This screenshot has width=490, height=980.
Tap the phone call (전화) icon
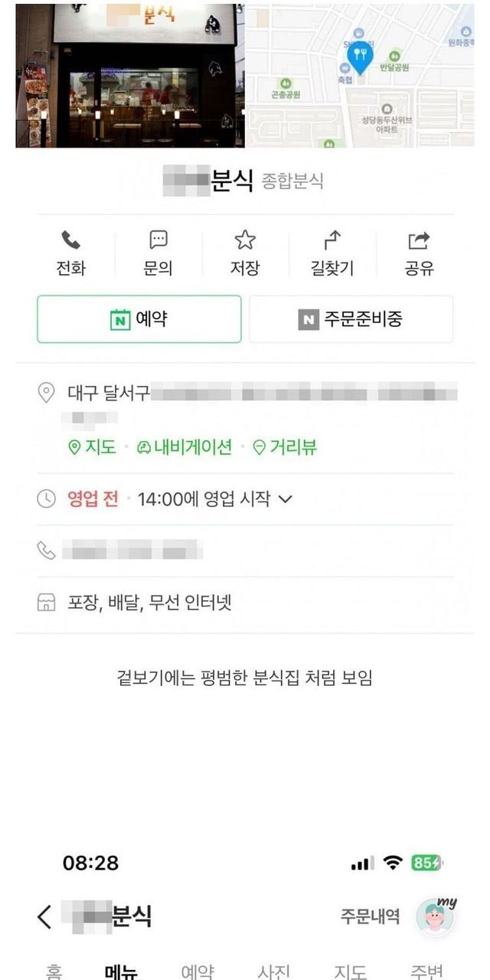point(71,241)
